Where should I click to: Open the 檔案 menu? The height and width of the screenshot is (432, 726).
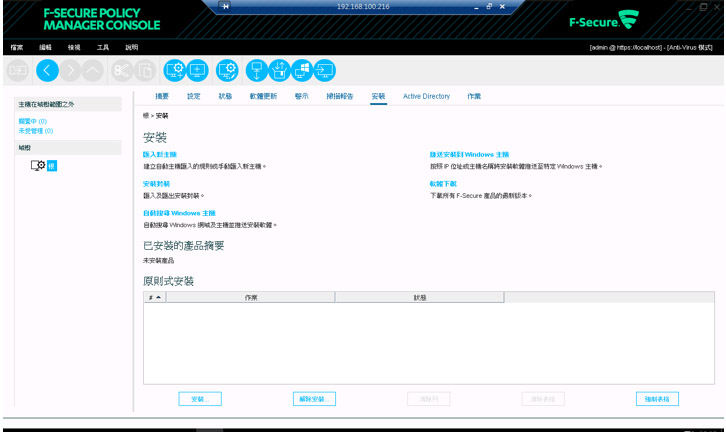click(17, 47)
